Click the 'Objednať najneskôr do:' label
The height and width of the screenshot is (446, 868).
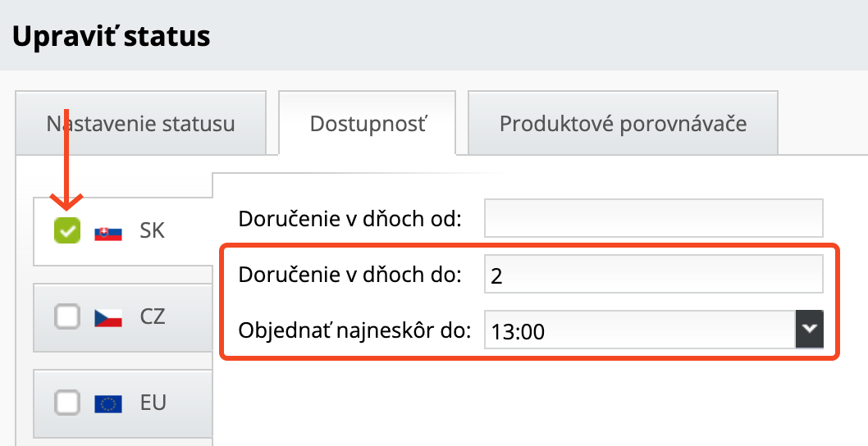tap(354, 330)
